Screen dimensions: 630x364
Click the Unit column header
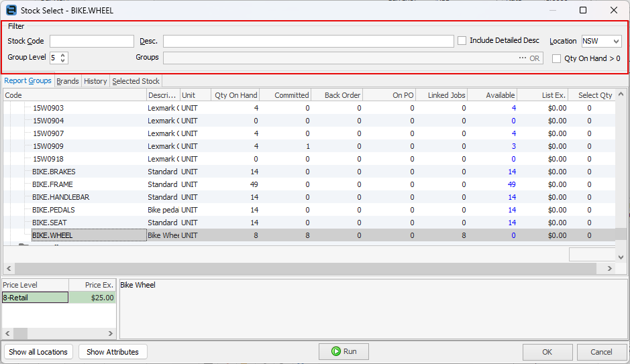[196, 95]
